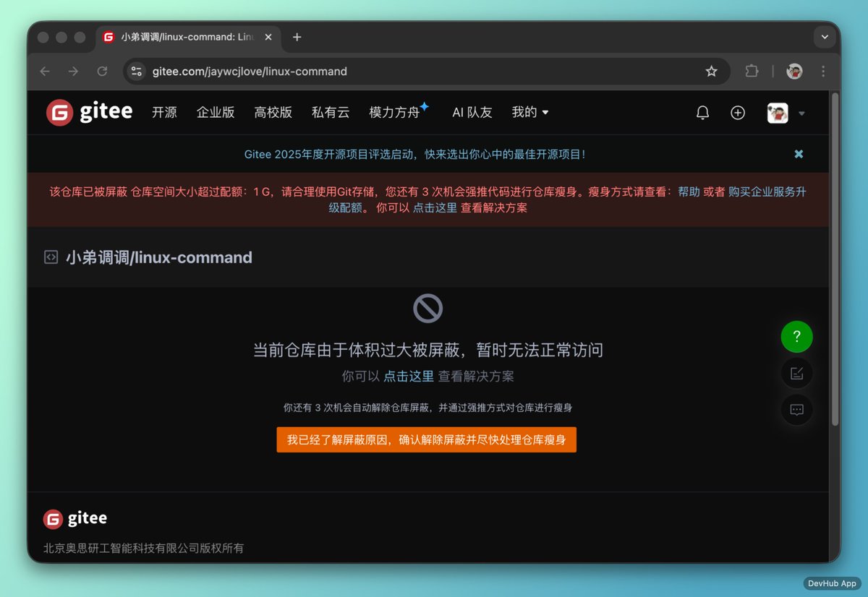The height and width of the screenshot is (597, 868).
Task: Open the browser toolbar chevron dropdown
Action: pos(824,37)
